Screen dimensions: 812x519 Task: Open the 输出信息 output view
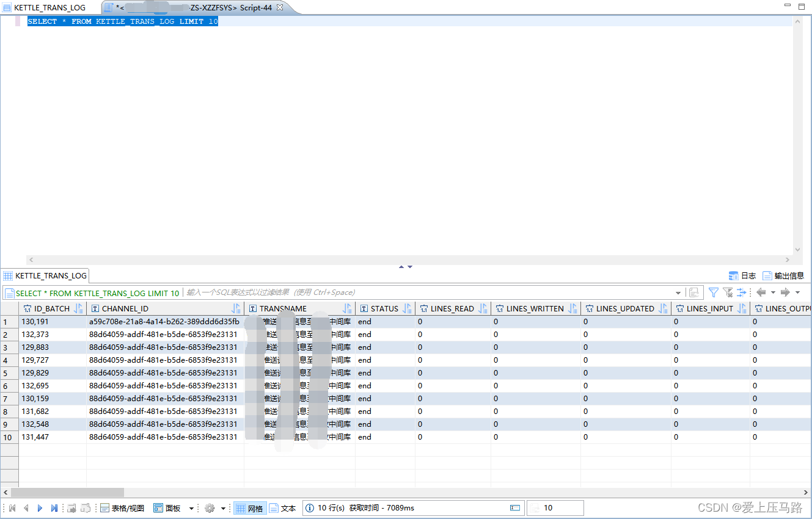point(783,276)
